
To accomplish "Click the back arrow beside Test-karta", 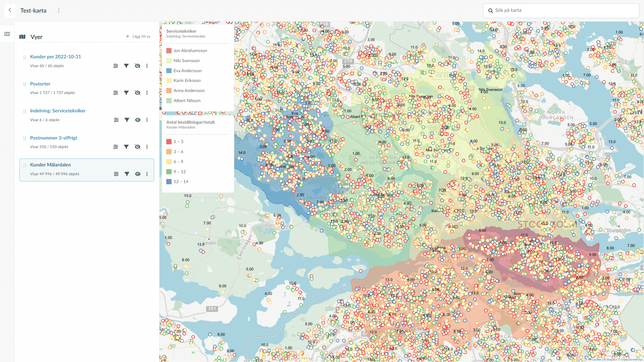I will [10, 10].
